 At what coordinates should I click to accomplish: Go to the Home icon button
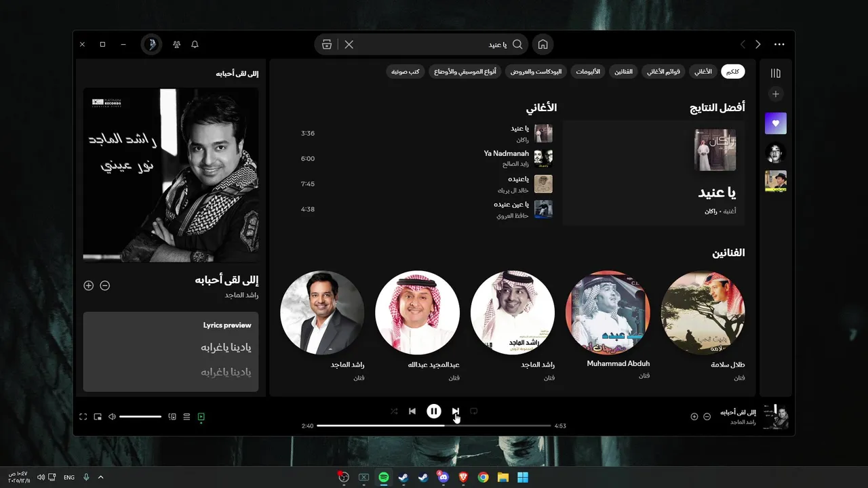pyautogui.click(x=542, y=45)
